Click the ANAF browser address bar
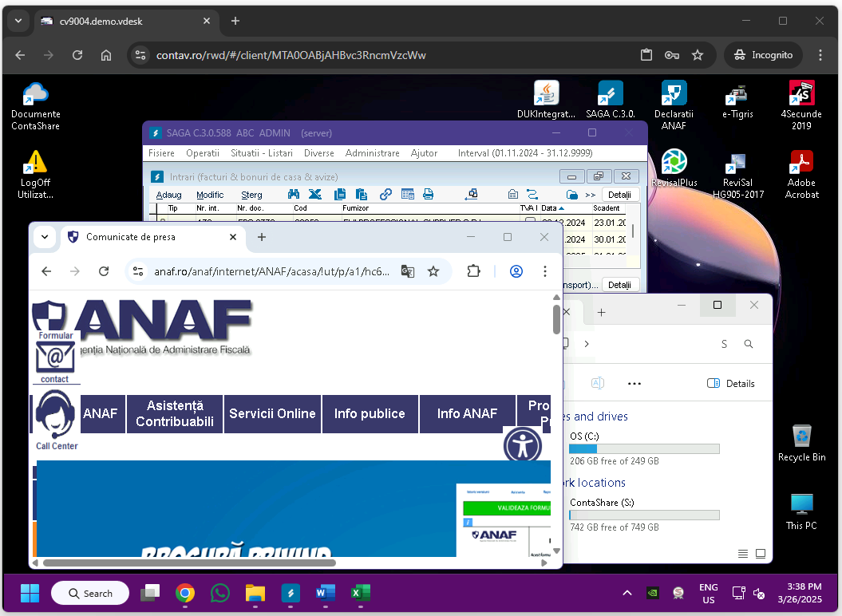This screenshot has height=616, width=842. pos(271,271)
